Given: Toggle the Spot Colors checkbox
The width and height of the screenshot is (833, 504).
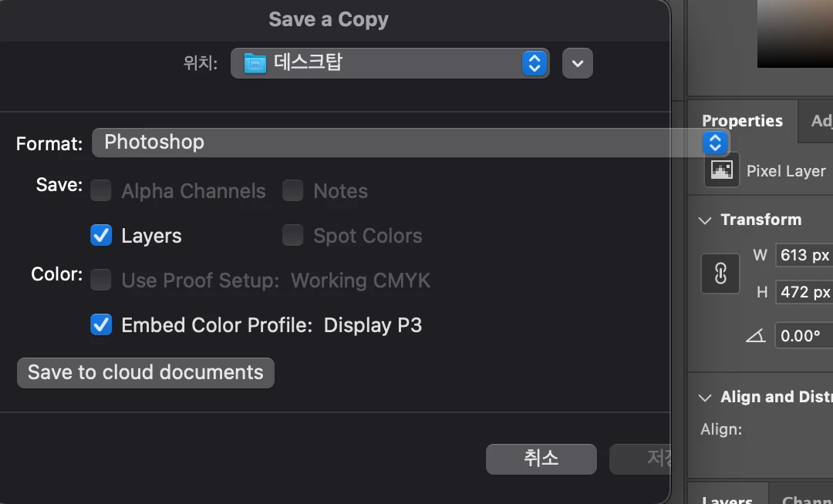Looking at the screenshot, I should point(293,235).
